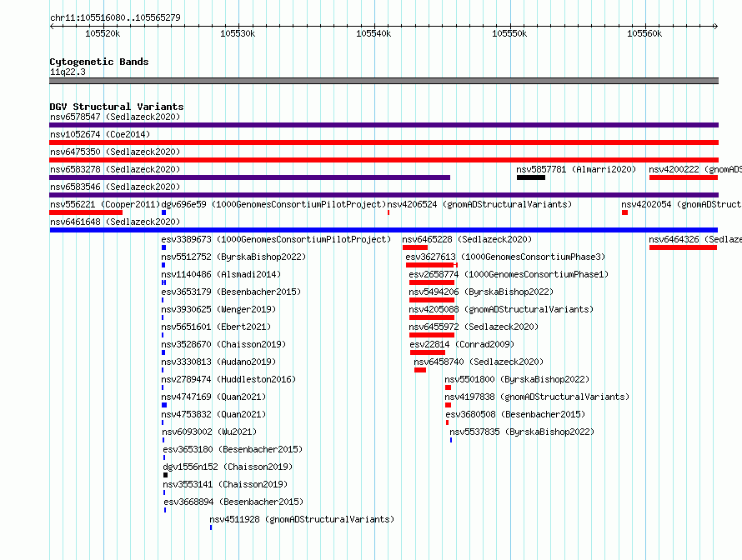The width and height of the screenshot is (742, 560).
Task: Click the nsv6578547 (Sedlazeck2020) variant label
Action: click(x=115, y=117)
